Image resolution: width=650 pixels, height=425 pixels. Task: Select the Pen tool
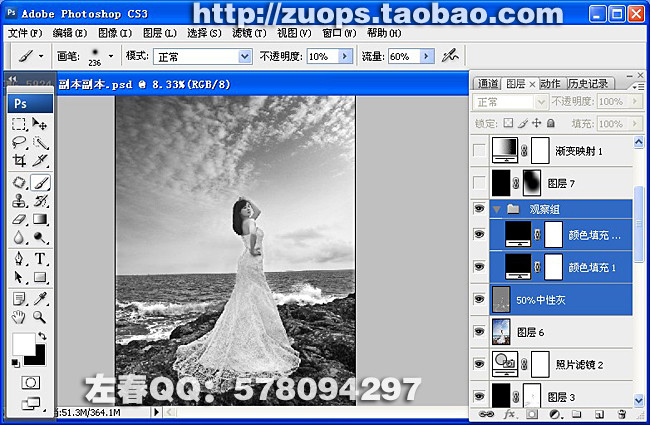pyautogui.click(x=19, y=259)
